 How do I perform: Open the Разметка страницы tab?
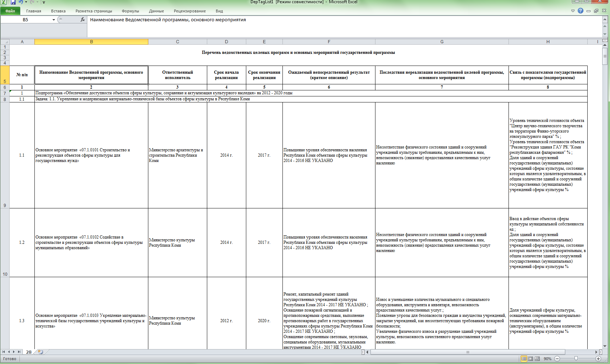tap(94, 11)
